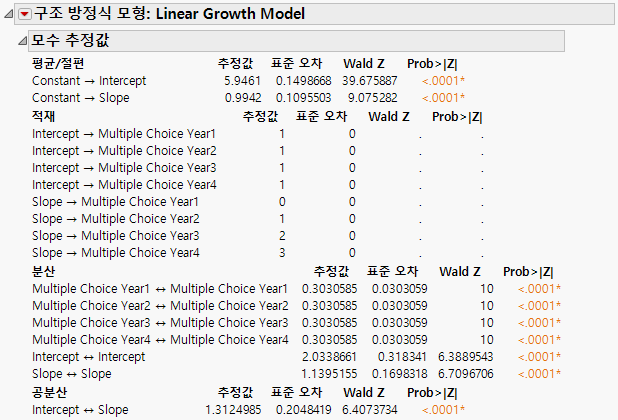The image size is (618, 420).
Task: Click the p-value in the Slope ↔ Slope row
Action: pos(539,374)
